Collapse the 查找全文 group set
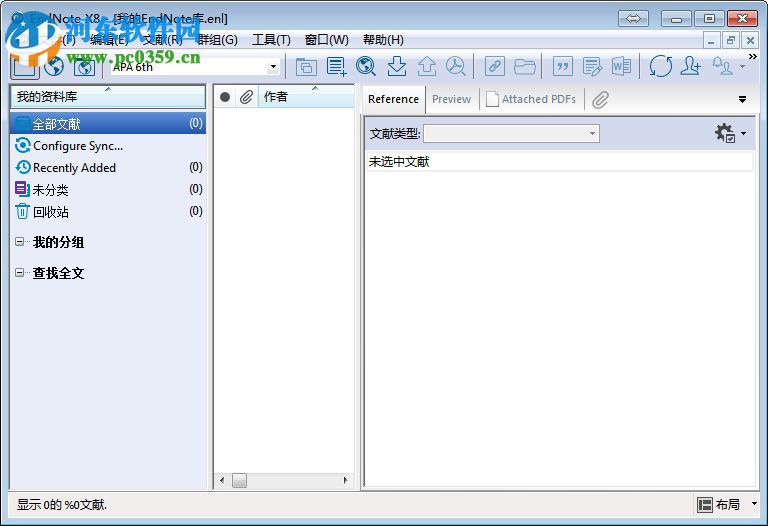This screenshot has width=768, height=526. pos(20,272)
